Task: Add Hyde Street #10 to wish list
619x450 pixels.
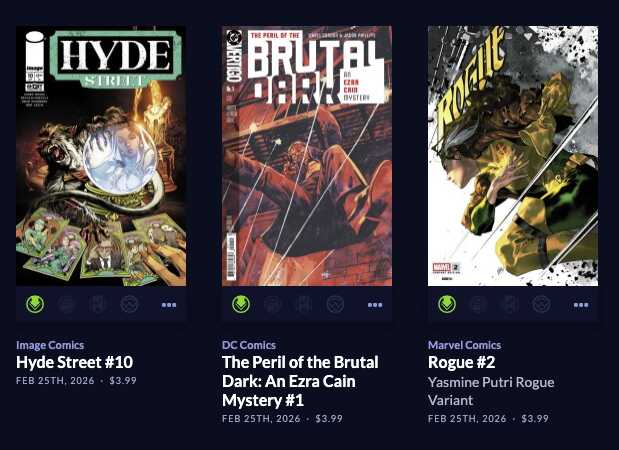Action: click(129, 304)
